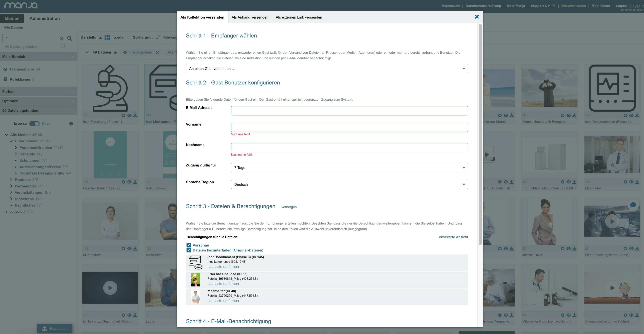Screen dimensions: 644x334
Task: Play the Erklärfilm zu Gesundheit video thumbnail
Action: coord(110,288)
